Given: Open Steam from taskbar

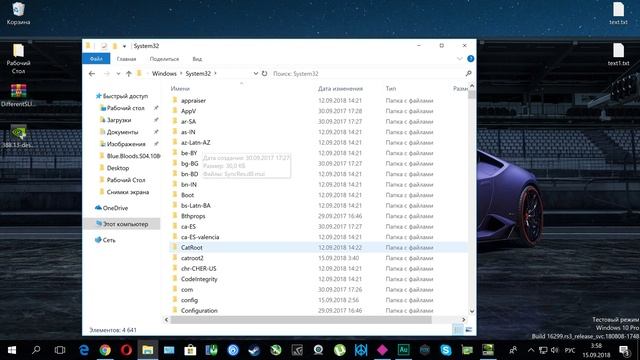Looking at the screenshot, I should pyautogui.click(x=254, y=350).
